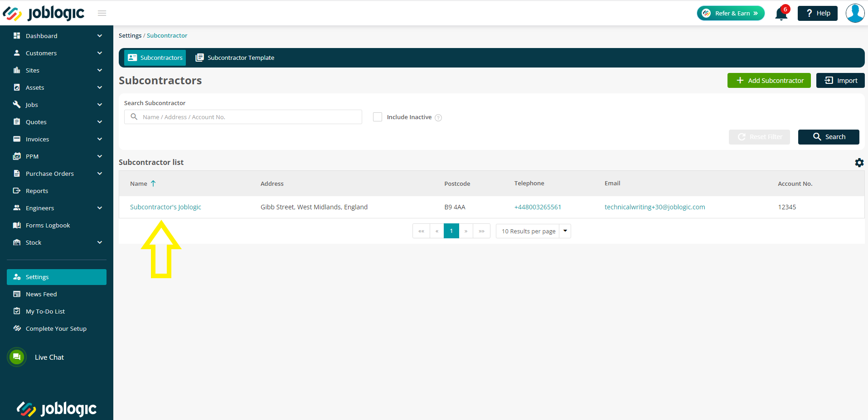Click the Jobs wrench icon
Image resolution: width=868 pixels, height=420 pixels.
[17, 104]
